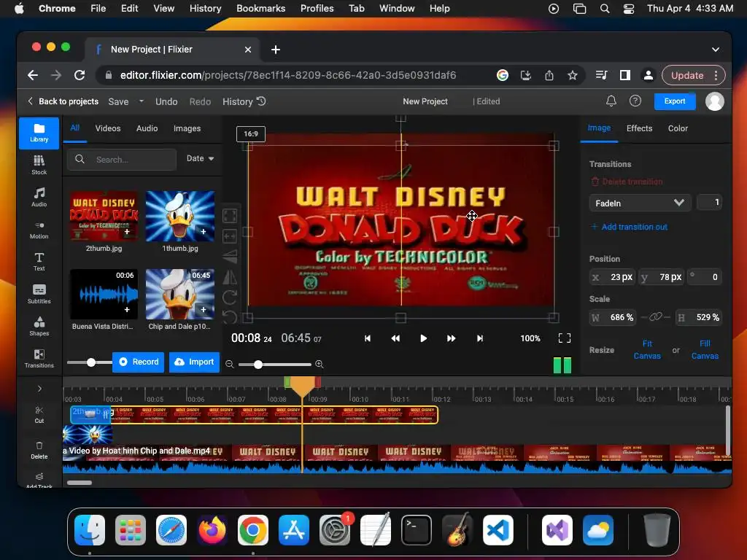747x560 pixels.
Task: Toggle fullscreen preview
Action: [565, 338]
